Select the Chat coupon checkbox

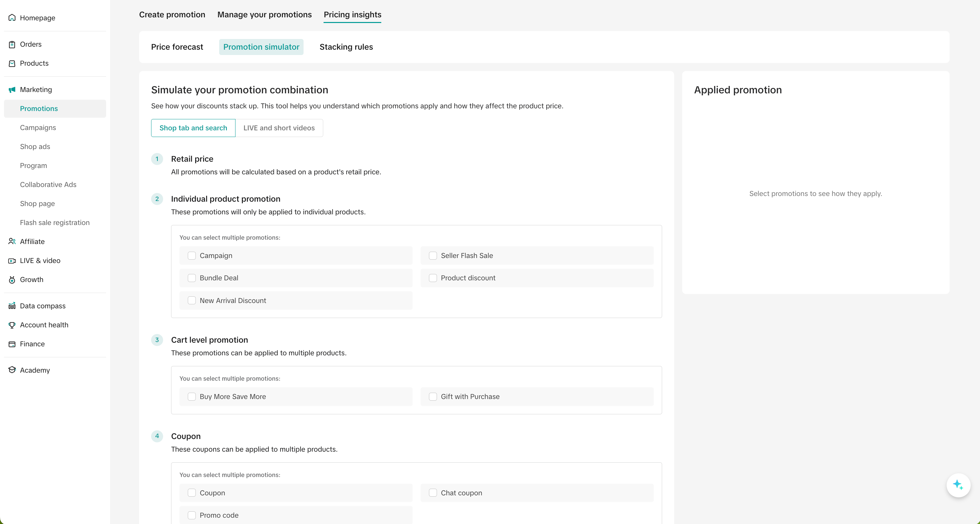click(x=433, y=493)
